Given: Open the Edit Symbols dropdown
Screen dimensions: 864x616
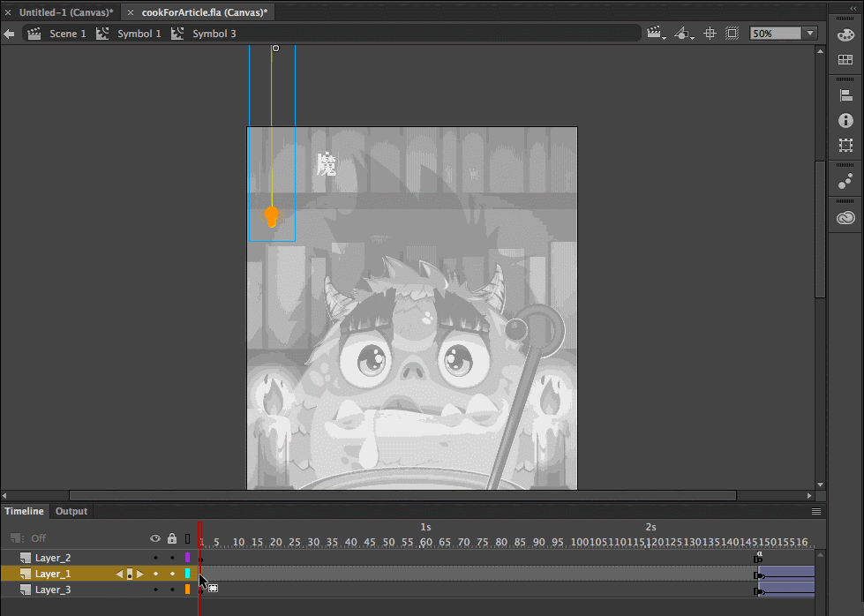Looking at the screenshot, I should pos(684,34).
